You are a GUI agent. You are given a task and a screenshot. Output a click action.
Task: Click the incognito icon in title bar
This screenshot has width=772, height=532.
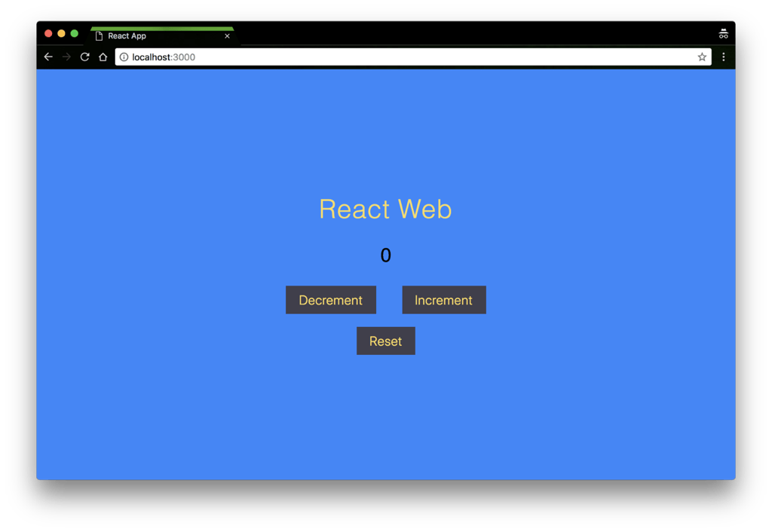coord(723,34)
